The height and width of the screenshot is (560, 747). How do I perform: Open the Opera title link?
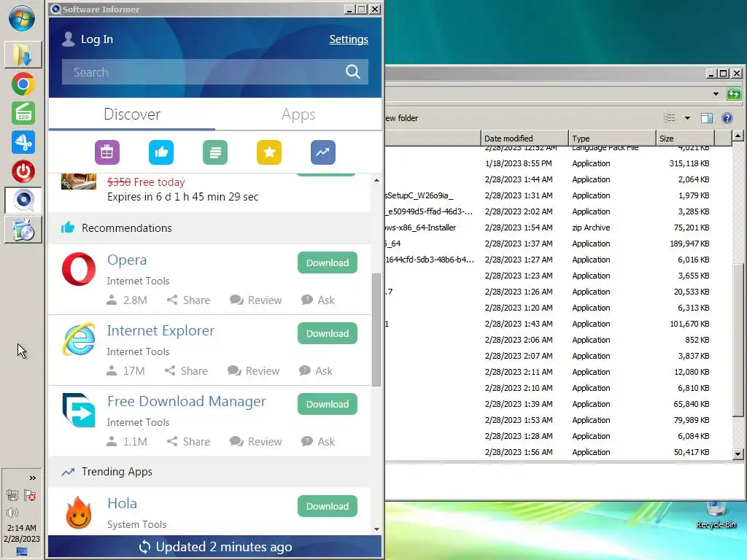click(x=127, y=260)
